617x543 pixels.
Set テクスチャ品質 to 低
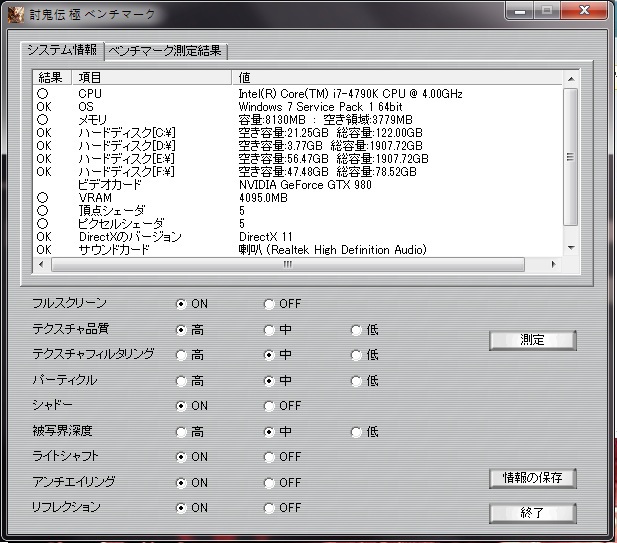point(357,330)
